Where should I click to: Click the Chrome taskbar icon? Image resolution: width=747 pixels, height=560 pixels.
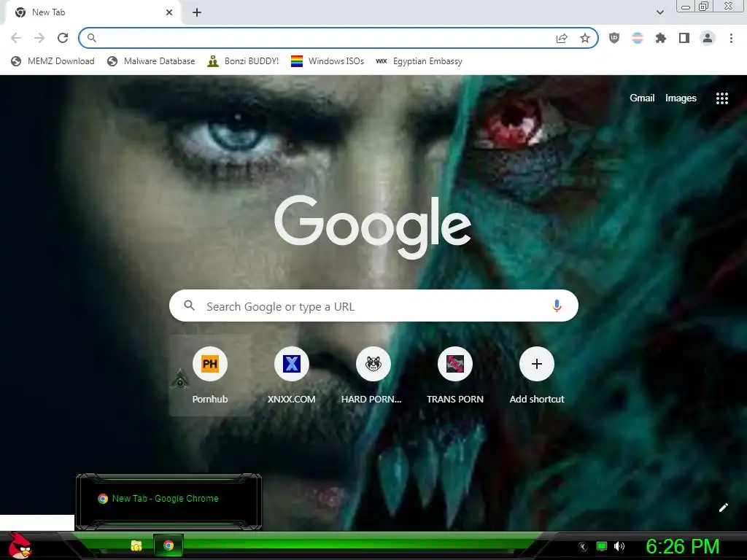tap(169, 545)
